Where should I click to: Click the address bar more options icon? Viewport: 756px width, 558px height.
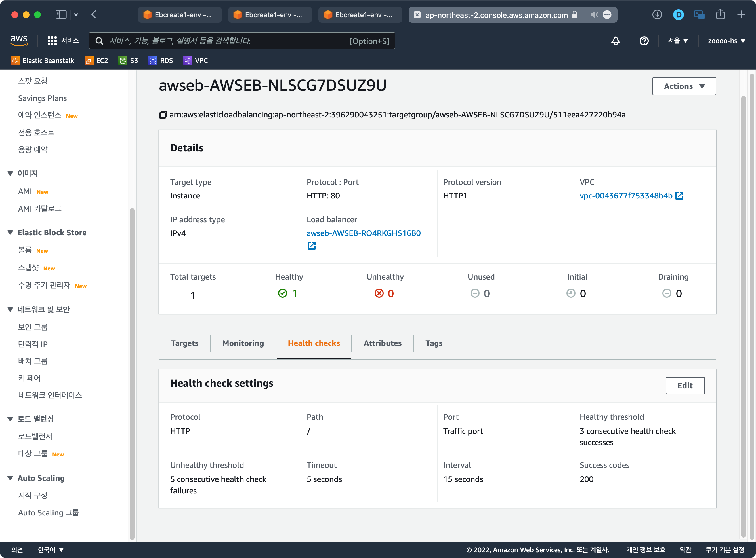[x=607, y=15]
